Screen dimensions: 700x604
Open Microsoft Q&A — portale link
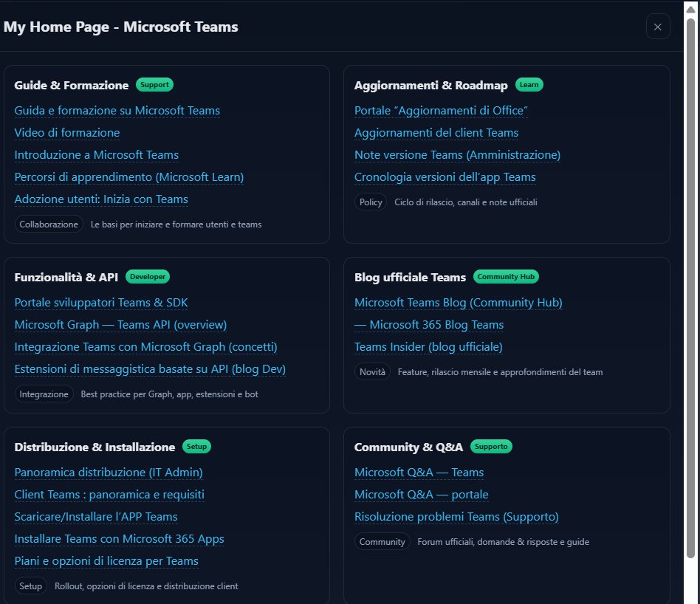[x=422, y=495]
